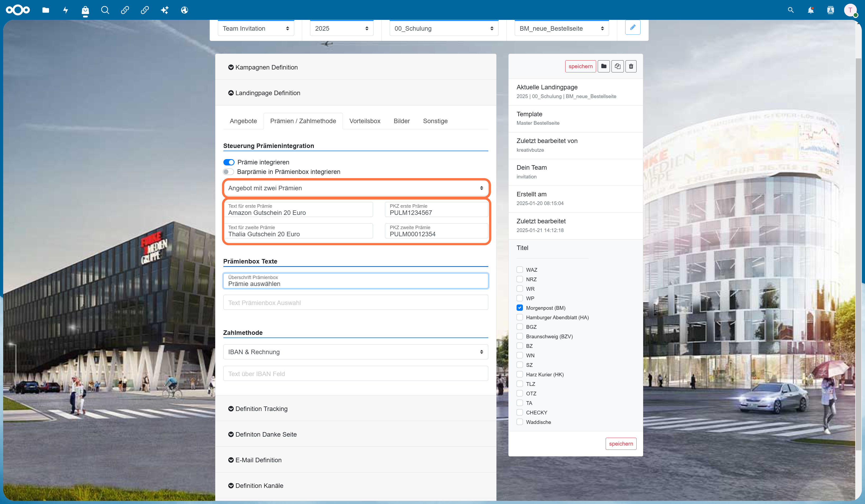Image resolution: width=865 pixels, height=504 pixels.
Task: Open the notifications bell
Action: [x=811, y=10]
